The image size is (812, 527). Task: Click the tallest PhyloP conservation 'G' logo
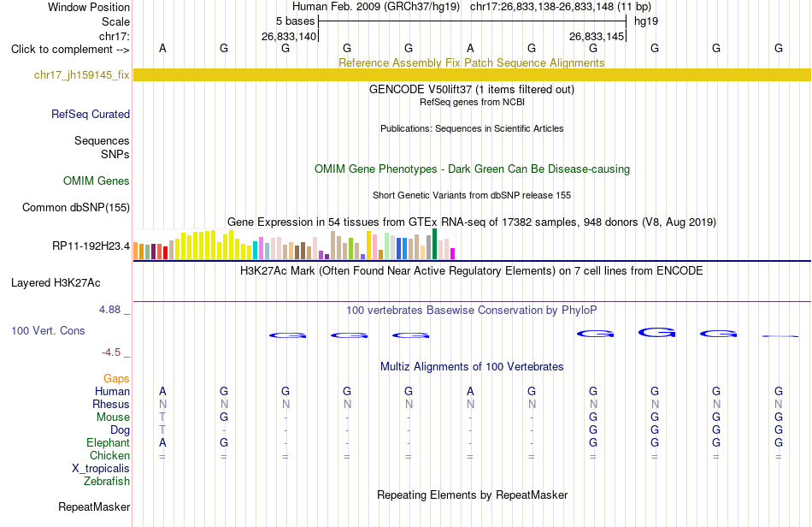coord(656,332)
